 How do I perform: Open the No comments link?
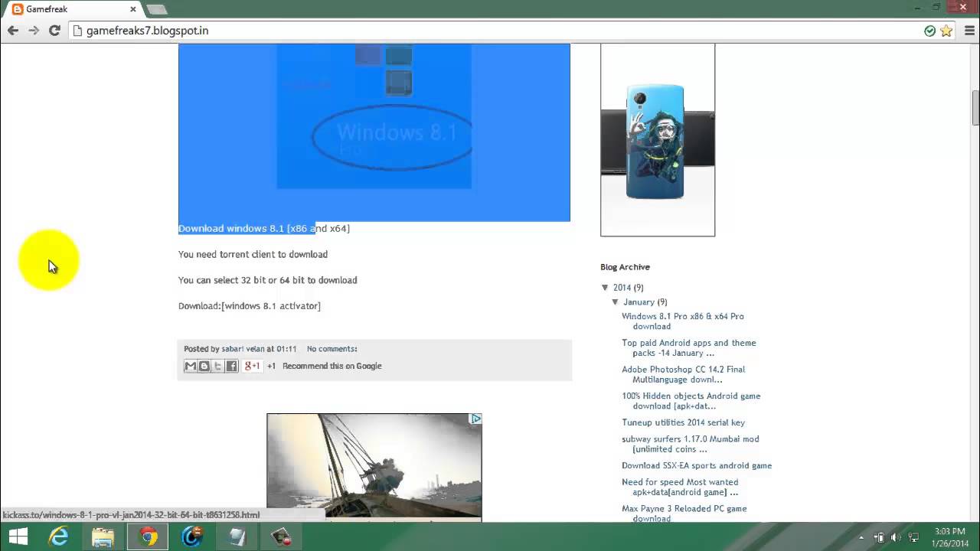[x=332, y=349]
